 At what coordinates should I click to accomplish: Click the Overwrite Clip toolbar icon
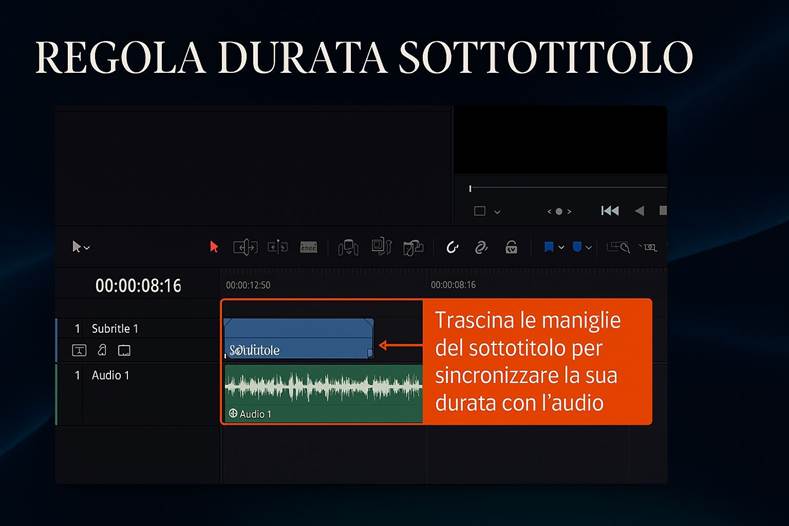[x=381, y=247]
